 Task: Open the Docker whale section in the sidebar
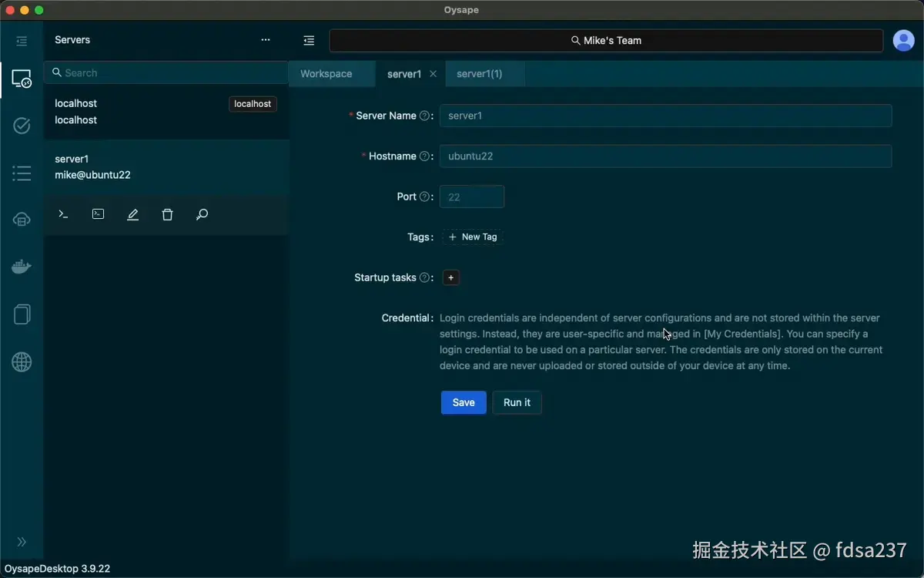click(21, 266)
